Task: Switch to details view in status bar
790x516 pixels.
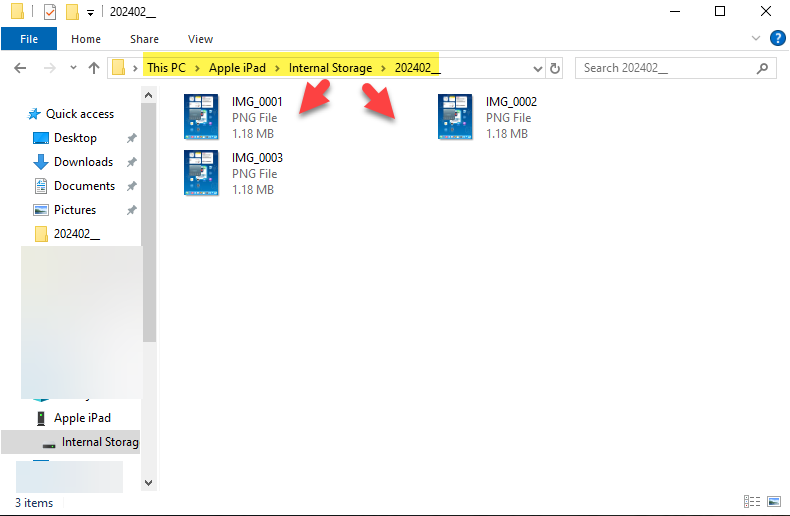Action: (752, 501)
